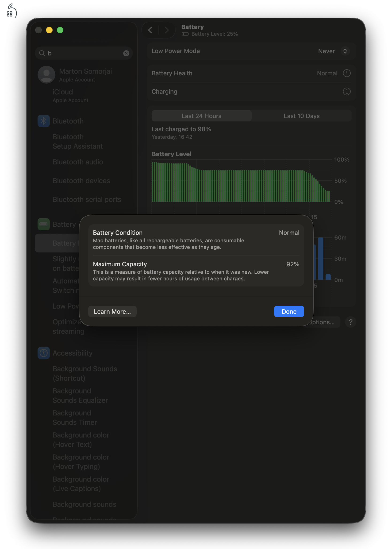
Task: Click the Yesterday, 16:42 timestamp
Action: (172, 137)
